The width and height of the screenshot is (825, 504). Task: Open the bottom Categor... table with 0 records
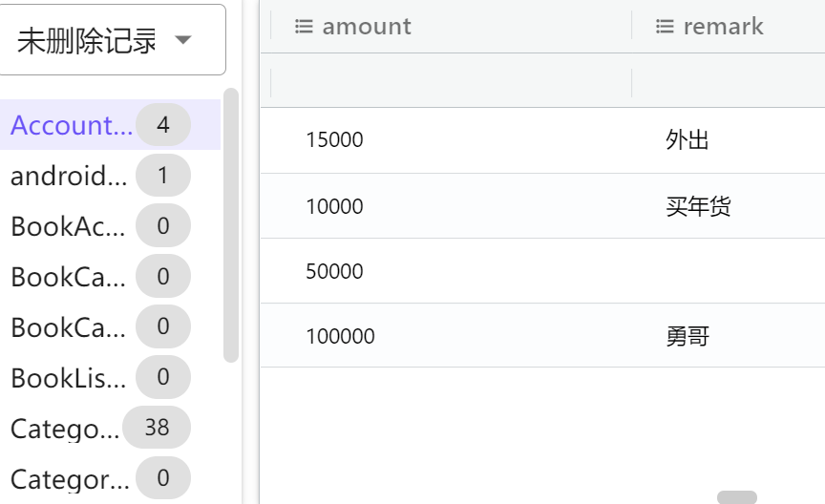click(x=68, y=479)
